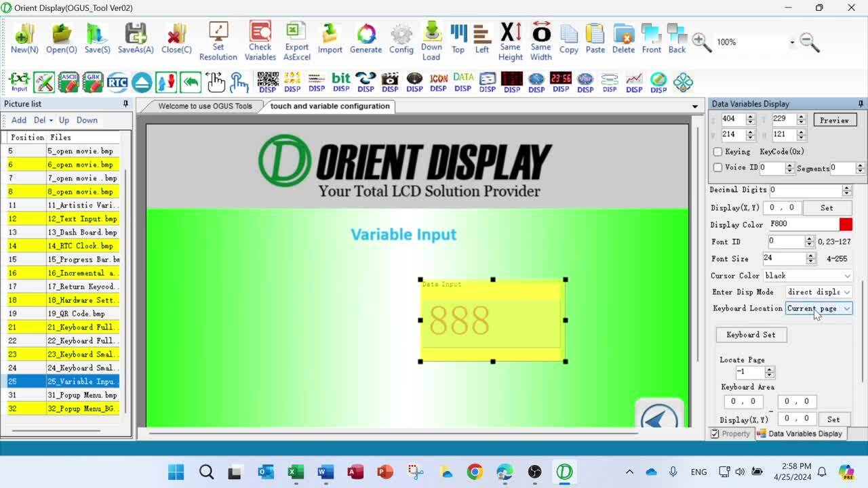Image resolution: width=868 pixels, height=488 pixels.
Task: Click the Copy icon
Action: (x=569, y=39)
